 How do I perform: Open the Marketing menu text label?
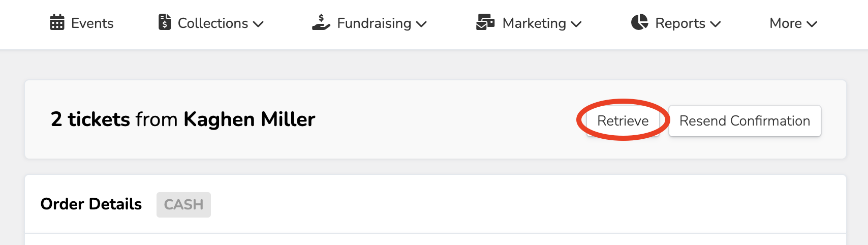[x=534, y=23]
